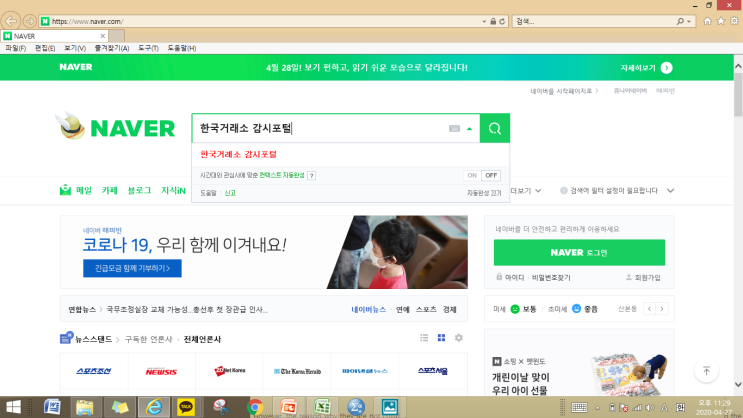Switch to 전체언론사 tab
This screenshot has height=418, width=743.
click(x=202, y=339)
